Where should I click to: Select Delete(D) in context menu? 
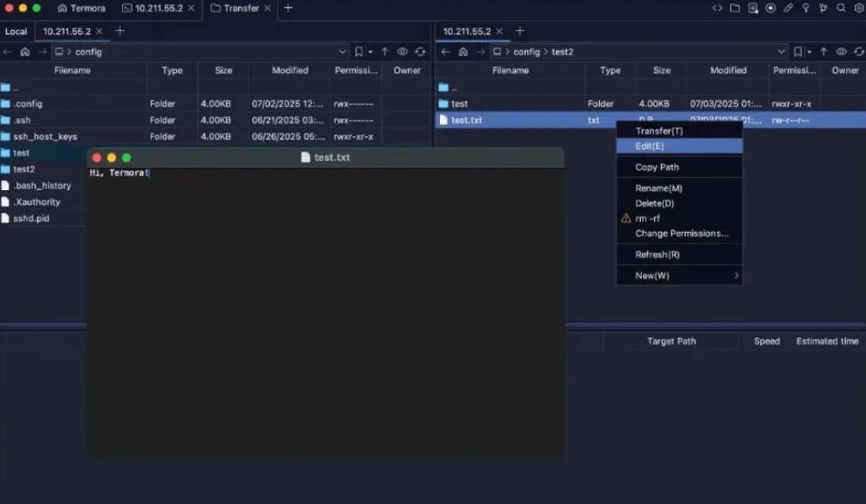(x=680, y=203)
